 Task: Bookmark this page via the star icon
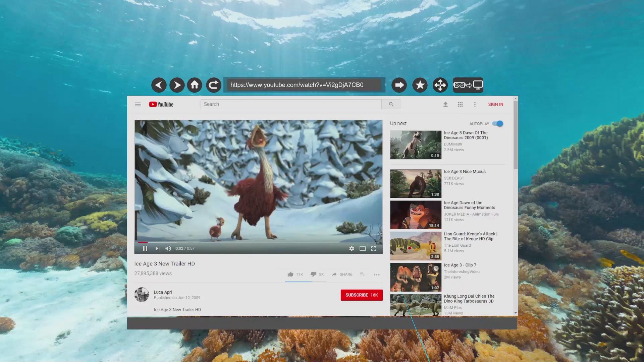(x=420, y=85)
